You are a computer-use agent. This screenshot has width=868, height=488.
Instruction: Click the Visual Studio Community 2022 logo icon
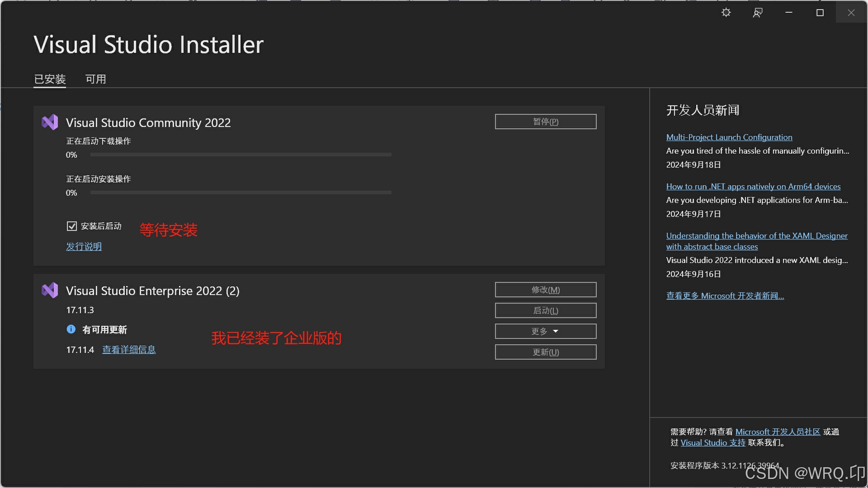tap(50, 122)
